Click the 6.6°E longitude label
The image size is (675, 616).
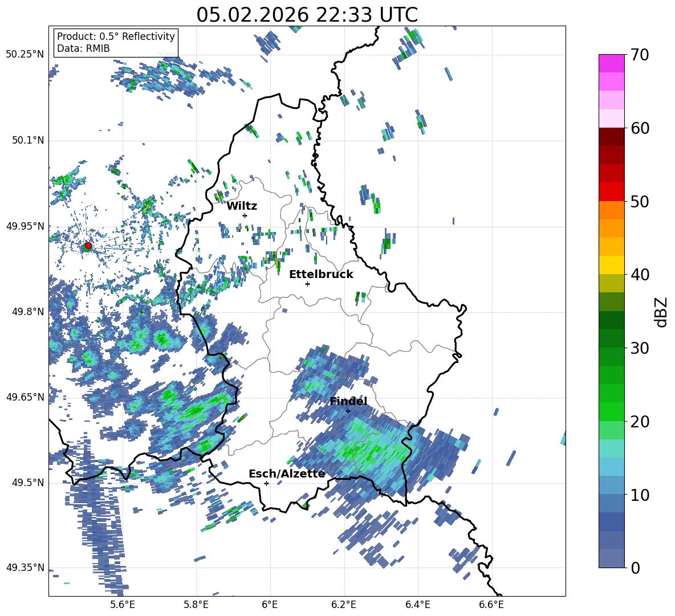pos(491,605)
